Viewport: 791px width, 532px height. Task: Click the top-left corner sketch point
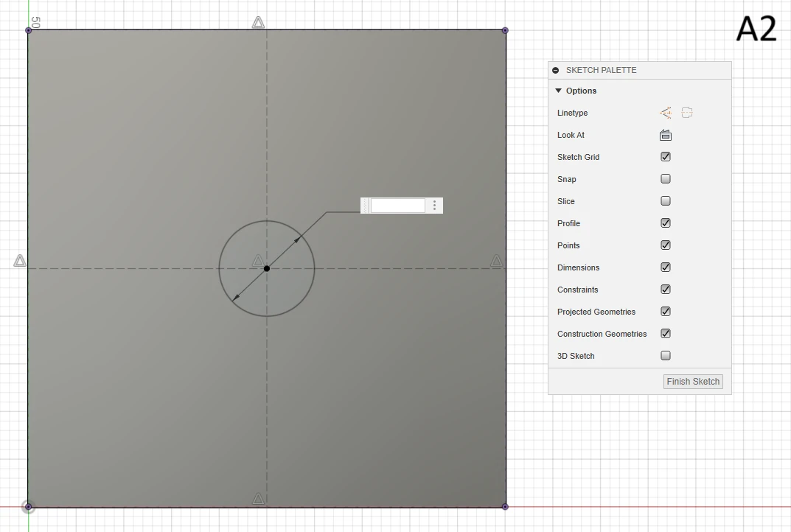point(29,30)
